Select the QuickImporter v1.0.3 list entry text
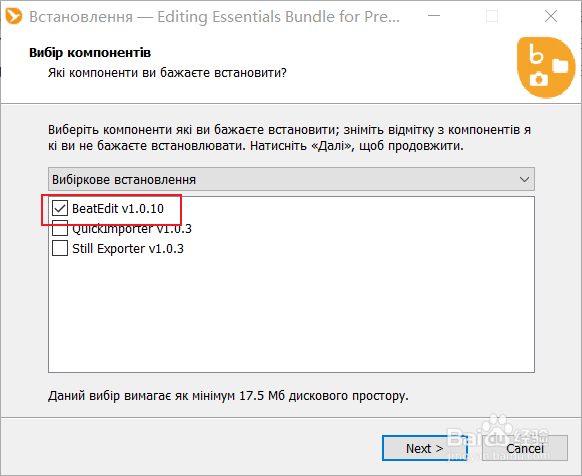The width and height of the screenshot is (582, 476). click(132, 229)
